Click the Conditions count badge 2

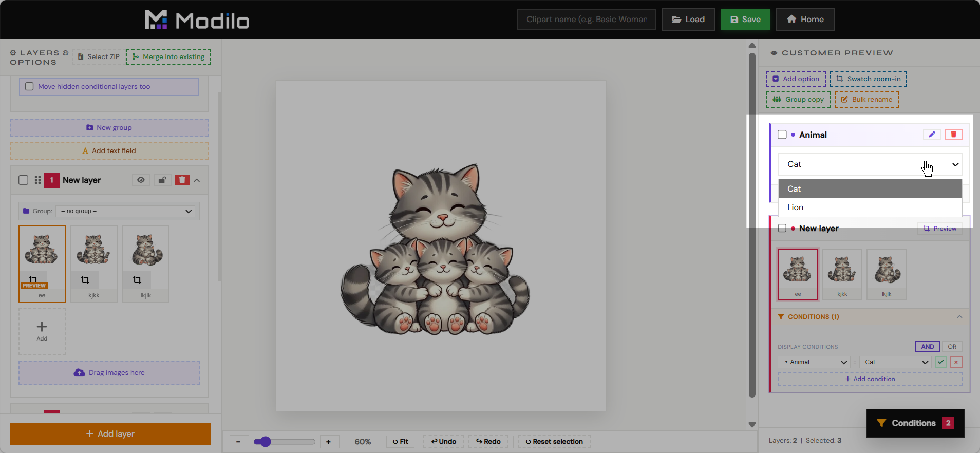point(948,423)
